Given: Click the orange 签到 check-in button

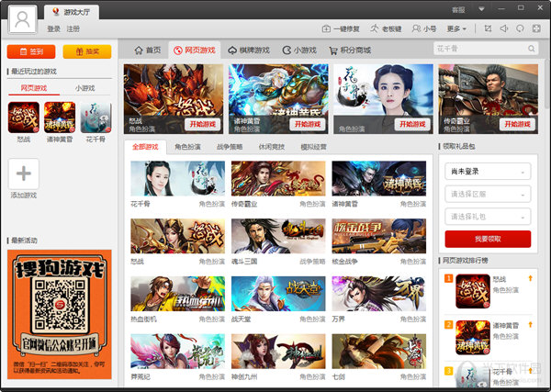Looking at the screenshot, I should [31, 51].
